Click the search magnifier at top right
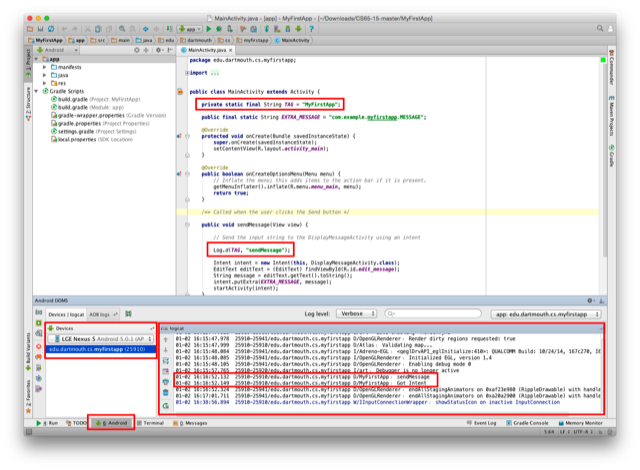Viewport: 640px width, 470px height. click(600, 29)
